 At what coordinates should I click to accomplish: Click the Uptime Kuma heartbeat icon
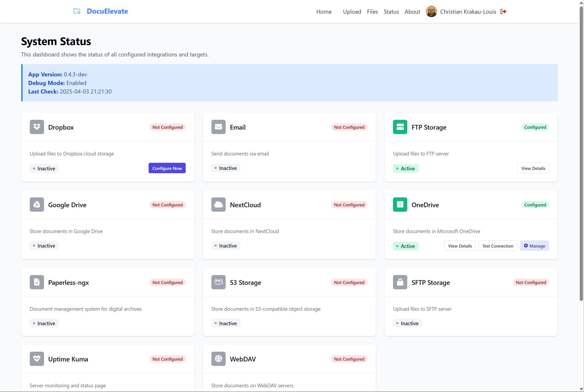point(37,359)
